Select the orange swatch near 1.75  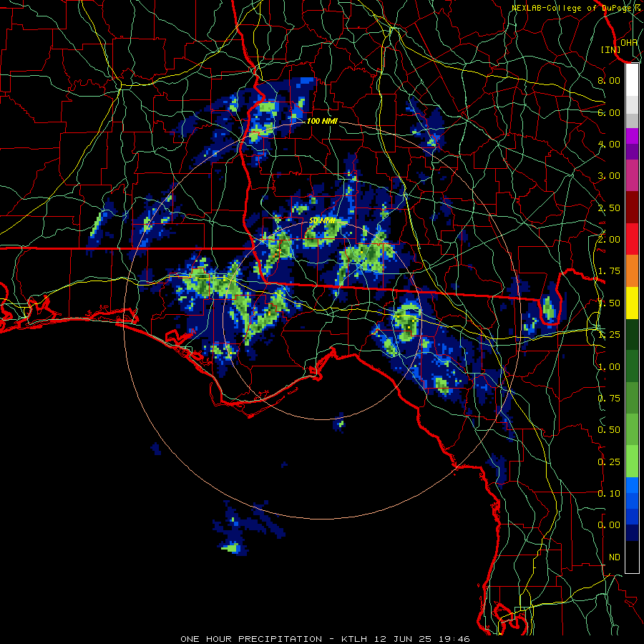click(632, 271)
